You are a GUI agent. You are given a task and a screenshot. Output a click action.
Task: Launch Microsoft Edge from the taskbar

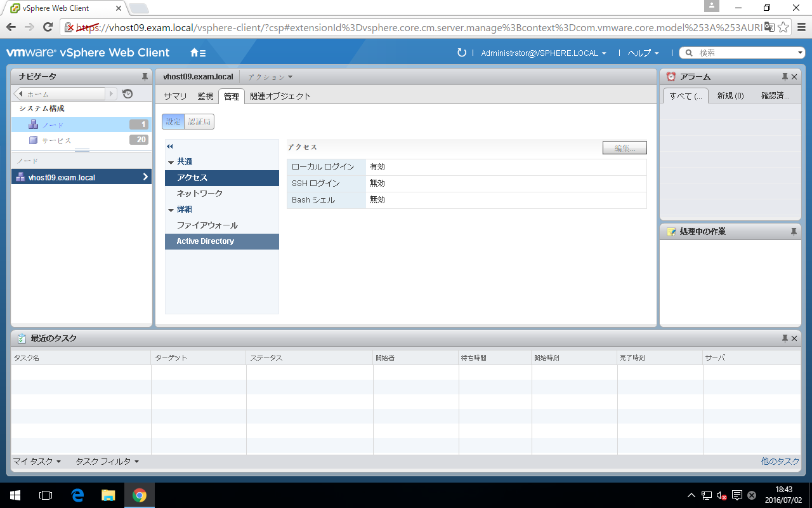click(x=77, y=495)
